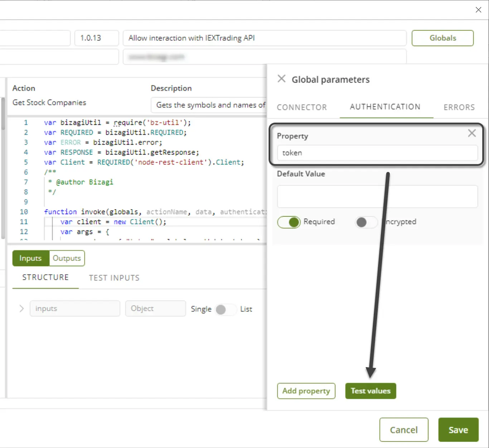Show the Outputs section
Screen dimensions: 489x448
click(67, 258)
